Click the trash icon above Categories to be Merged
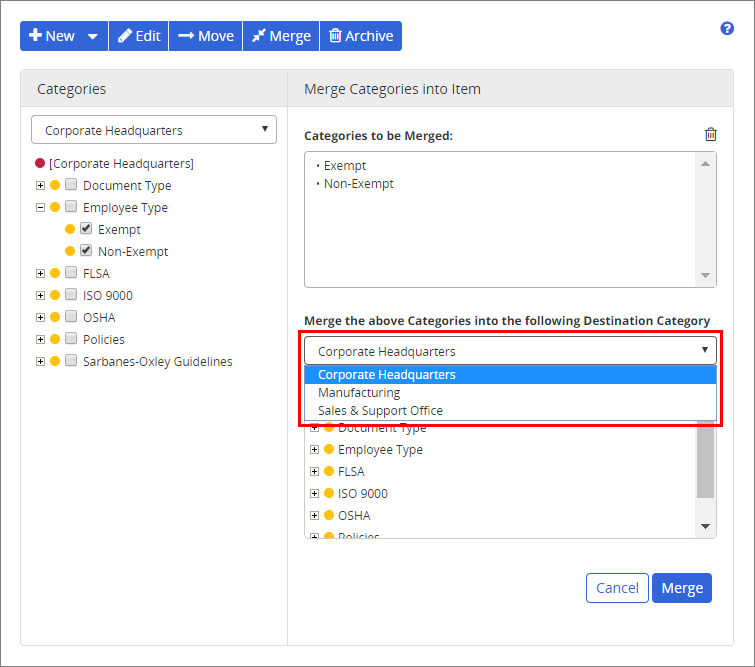 [710, 135]
